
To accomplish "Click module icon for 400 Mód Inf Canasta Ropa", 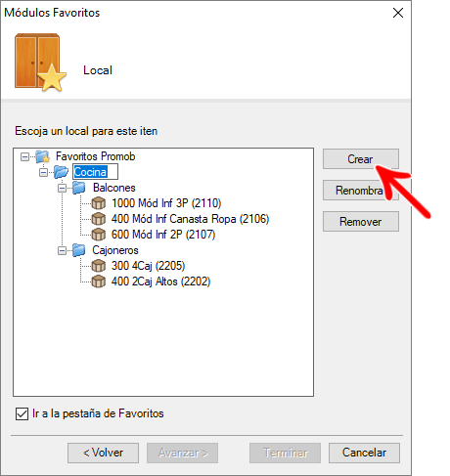I will [x=98, y=219].
